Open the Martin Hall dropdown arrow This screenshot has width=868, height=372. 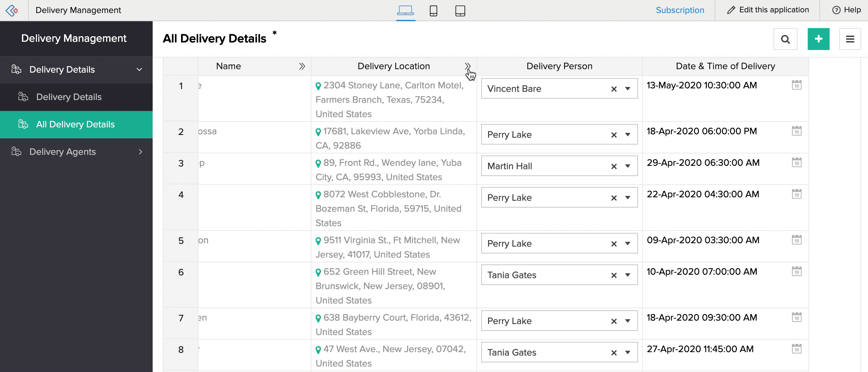[628, 166]
